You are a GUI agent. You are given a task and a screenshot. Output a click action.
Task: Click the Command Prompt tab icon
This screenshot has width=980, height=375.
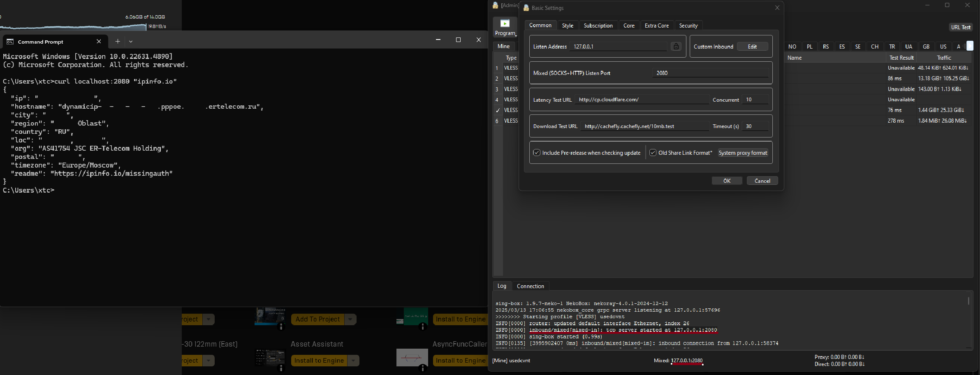(x=10, y=42)
